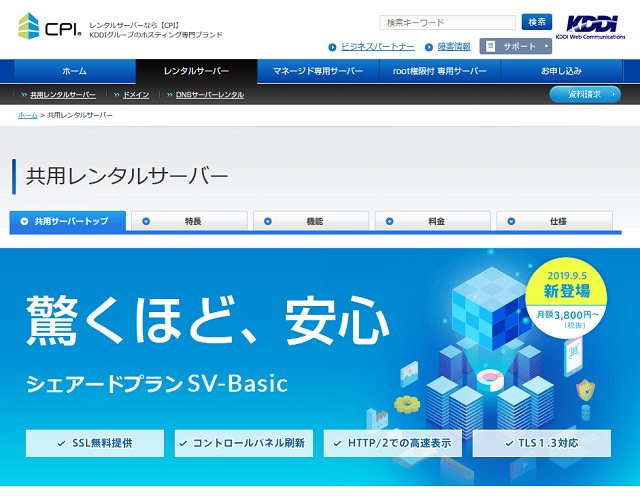640x497 pixels.
Task: Click the 共用レンタルサーバー page heading
Action: 127,176
